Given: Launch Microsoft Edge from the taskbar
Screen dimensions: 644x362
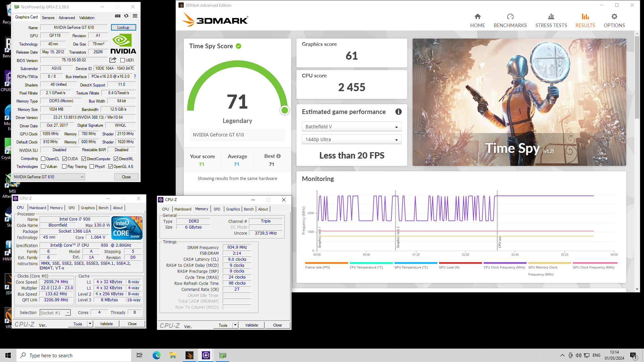Looking at the screenshot, I should 157,355.
